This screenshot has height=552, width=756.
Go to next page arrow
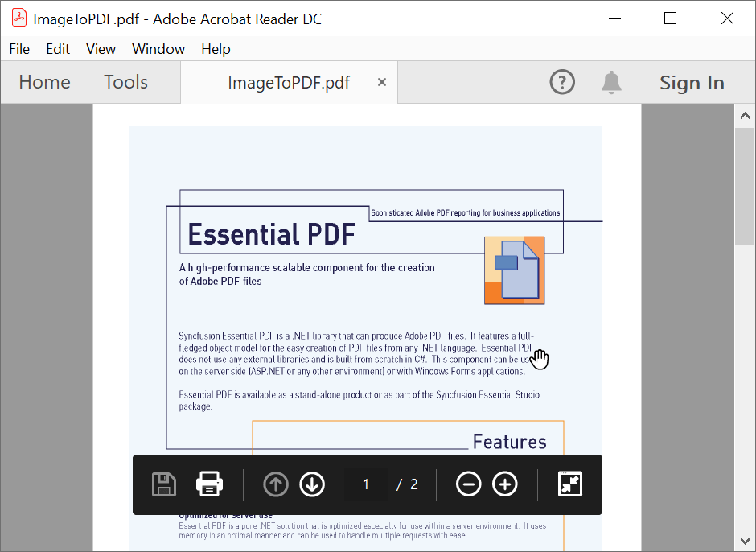pos(312,484)
